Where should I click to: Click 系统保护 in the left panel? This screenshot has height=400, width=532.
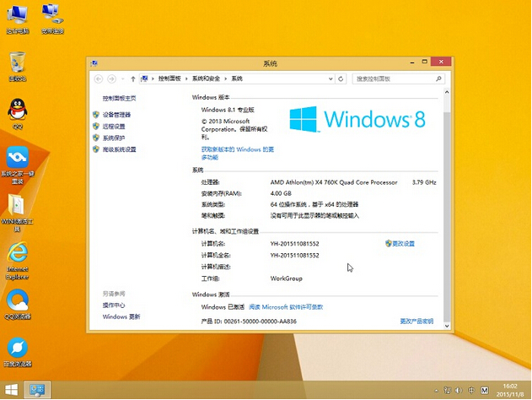[113, 138]
